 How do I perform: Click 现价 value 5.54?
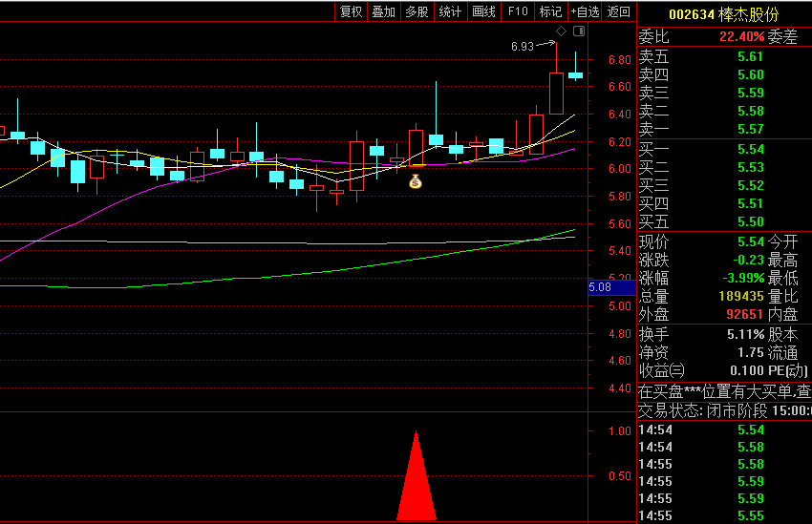click(750, 241)
